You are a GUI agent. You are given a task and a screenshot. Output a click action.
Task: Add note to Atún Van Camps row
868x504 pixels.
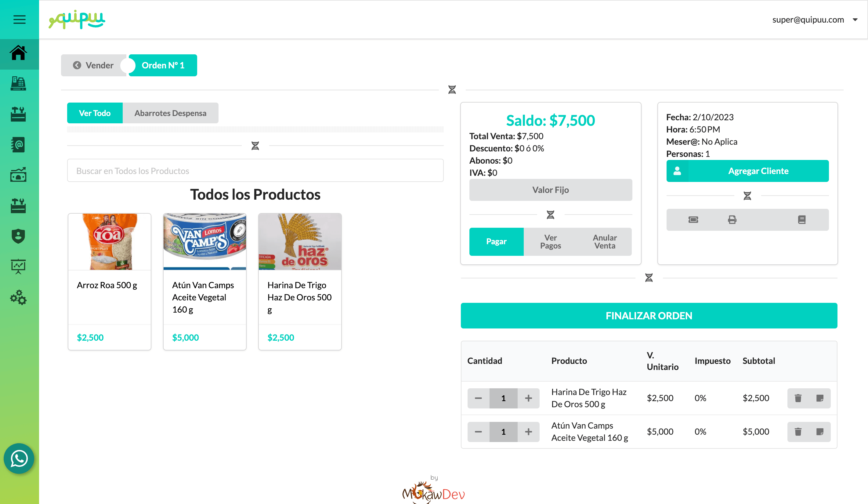click(820, 432)
